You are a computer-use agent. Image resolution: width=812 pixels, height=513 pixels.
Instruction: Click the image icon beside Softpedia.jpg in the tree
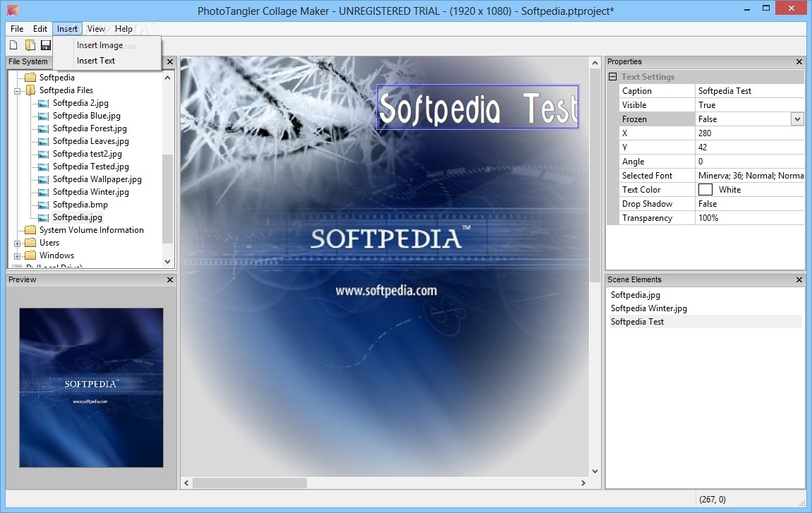(x=44, y=217)
